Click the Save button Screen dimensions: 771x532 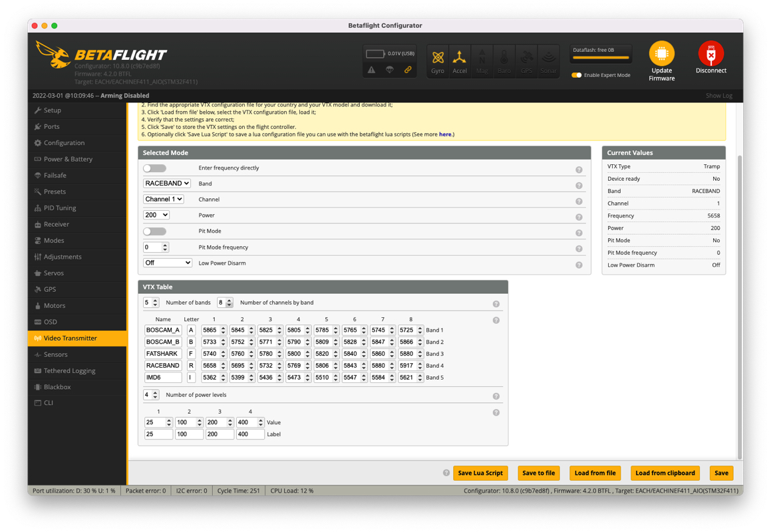(x=721, y=473)
